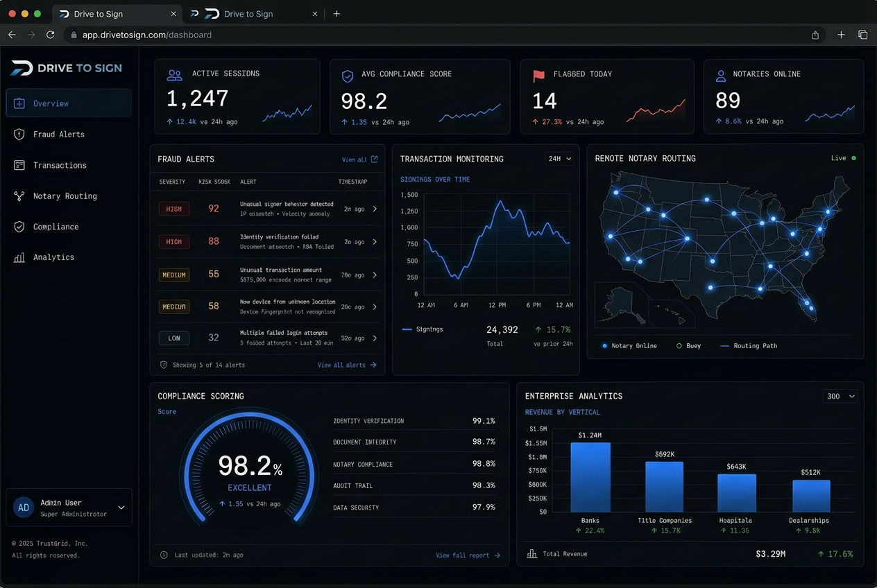Click the Notary Online legend item
Screen dimensions: 877x588
click(x=629, y=345)
